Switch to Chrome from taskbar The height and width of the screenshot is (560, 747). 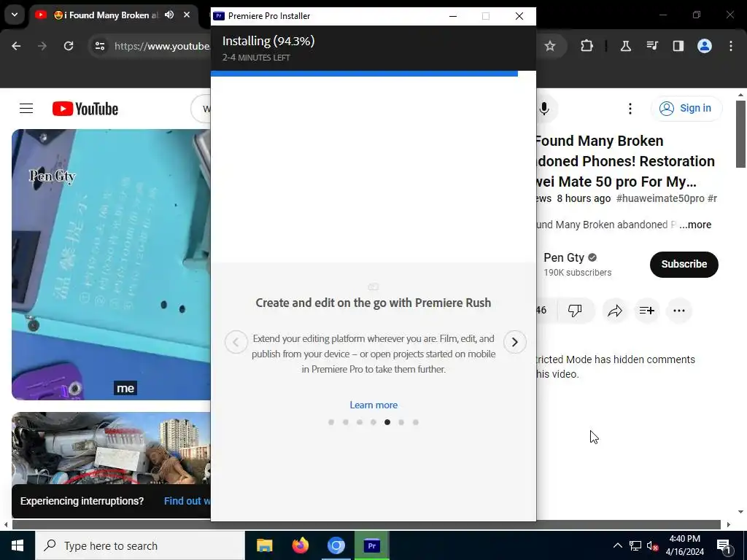(x=336, y=545)
